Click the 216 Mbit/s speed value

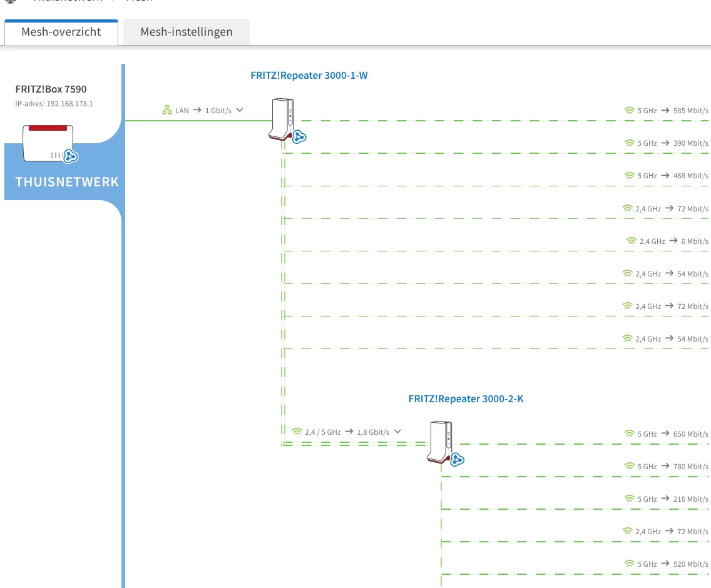tap(690, 499)
